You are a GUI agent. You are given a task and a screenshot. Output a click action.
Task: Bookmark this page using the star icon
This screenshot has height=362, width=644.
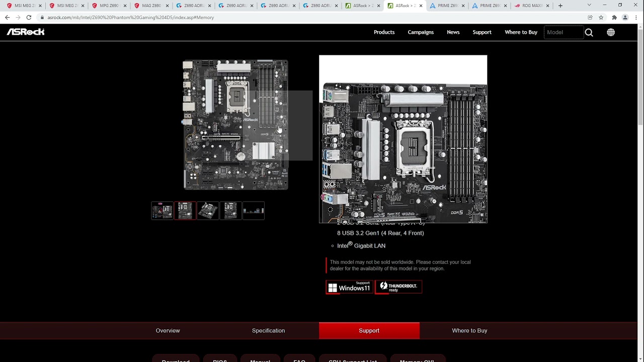click(x=601, y=17)
